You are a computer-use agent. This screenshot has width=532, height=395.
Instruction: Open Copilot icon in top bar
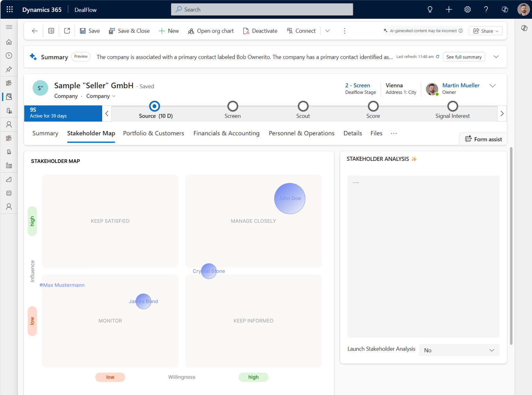click(x=505, y=9)
